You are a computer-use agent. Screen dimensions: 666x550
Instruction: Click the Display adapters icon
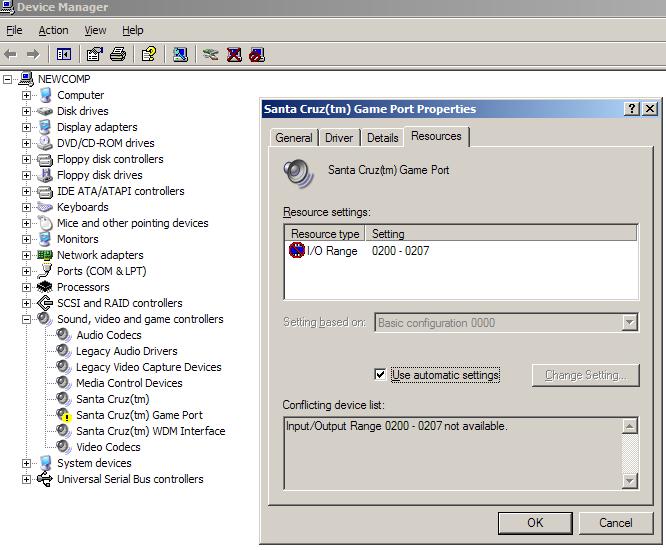45,127
